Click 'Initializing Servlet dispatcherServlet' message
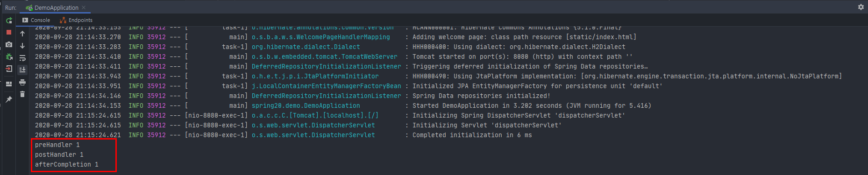 [487, 125]
